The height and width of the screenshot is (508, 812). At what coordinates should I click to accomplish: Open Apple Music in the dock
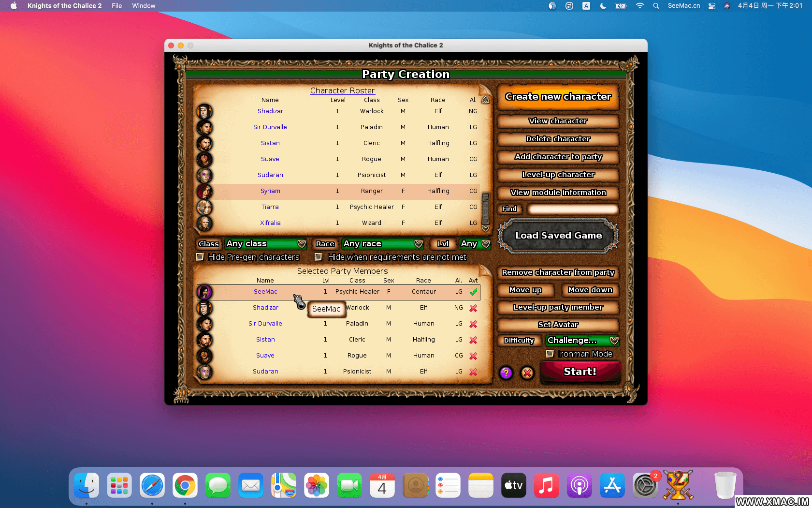pyautogui.click(x=547, y=485)
